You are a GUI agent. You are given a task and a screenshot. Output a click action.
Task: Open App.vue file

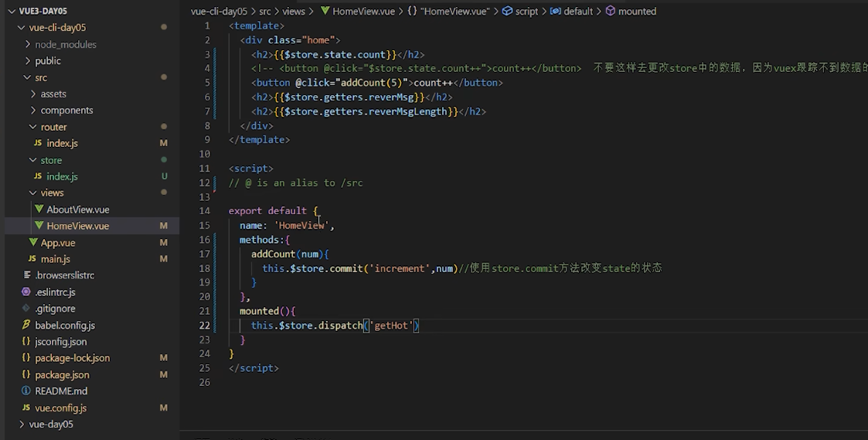click(x=57, y=243)
